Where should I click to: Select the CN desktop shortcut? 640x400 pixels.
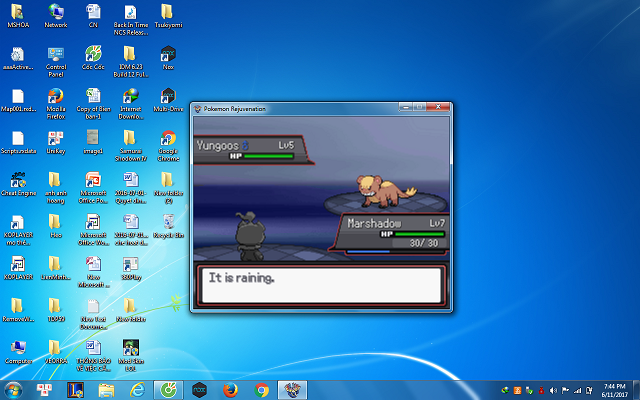click(x=93, y=16)
